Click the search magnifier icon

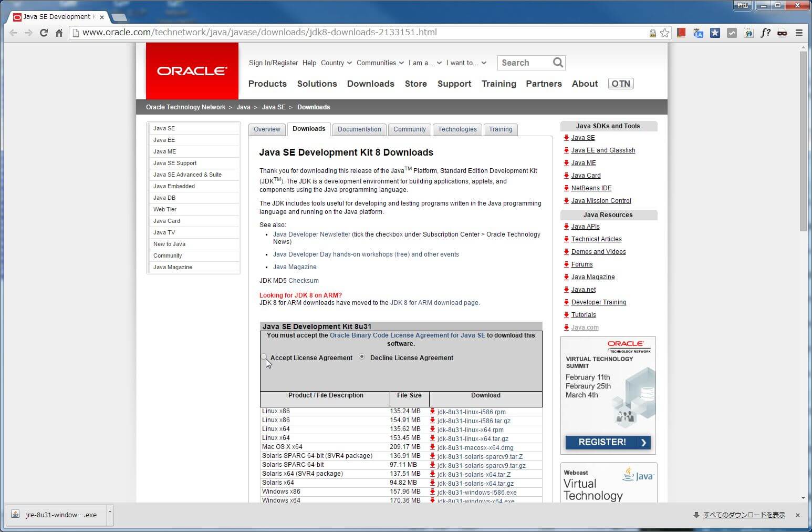558,63
